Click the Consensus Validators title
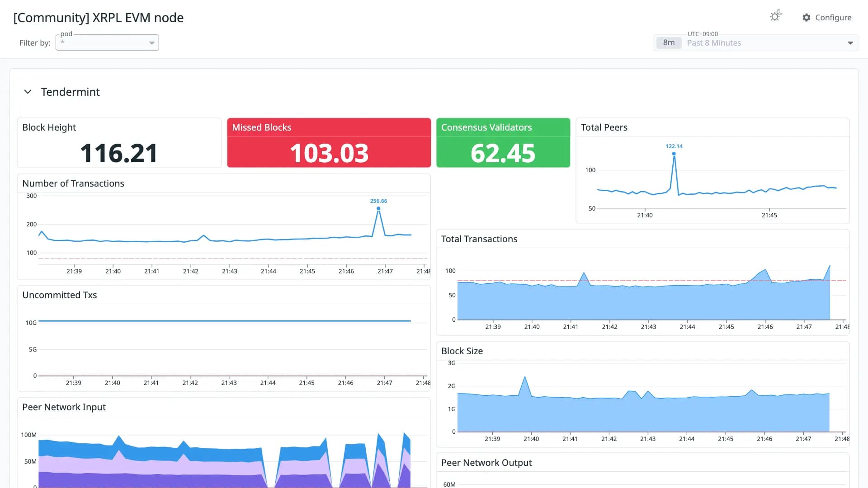This screenshot has width=868, height=488. pyautogui.click(x=486, y=127)
